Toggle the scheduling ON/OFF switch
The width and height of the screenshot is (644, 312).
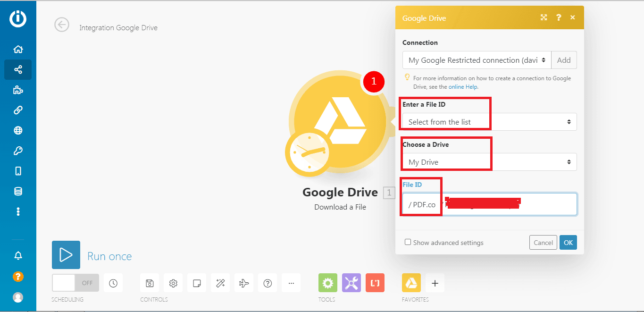[75, 283]
